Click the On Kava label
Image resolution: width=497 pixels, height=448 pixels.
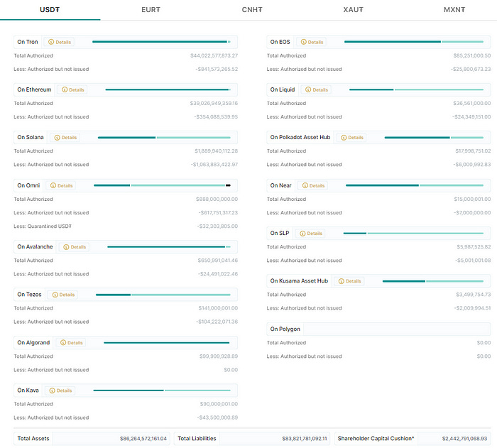click(x=28, y=390)
